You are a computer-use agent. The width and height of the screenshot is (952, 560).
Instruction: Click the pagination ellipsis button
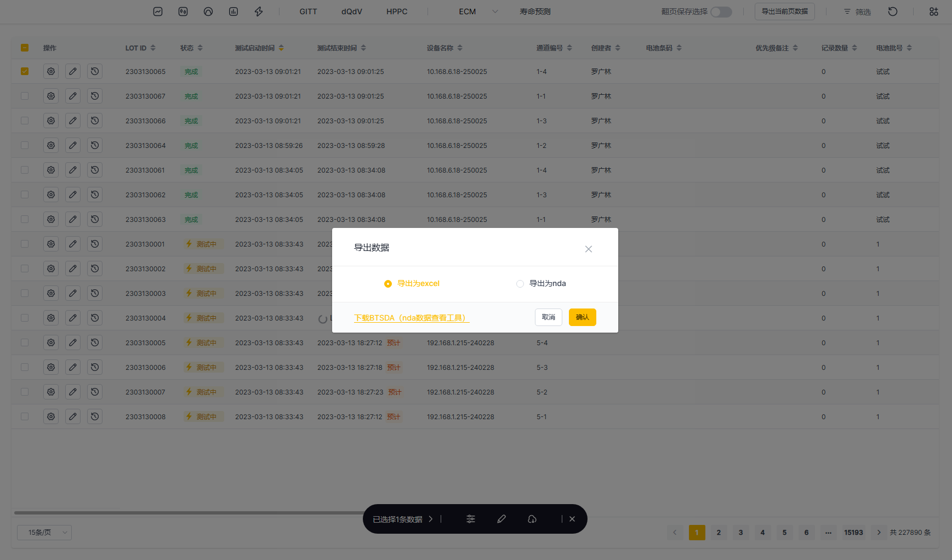pos(828,533)
